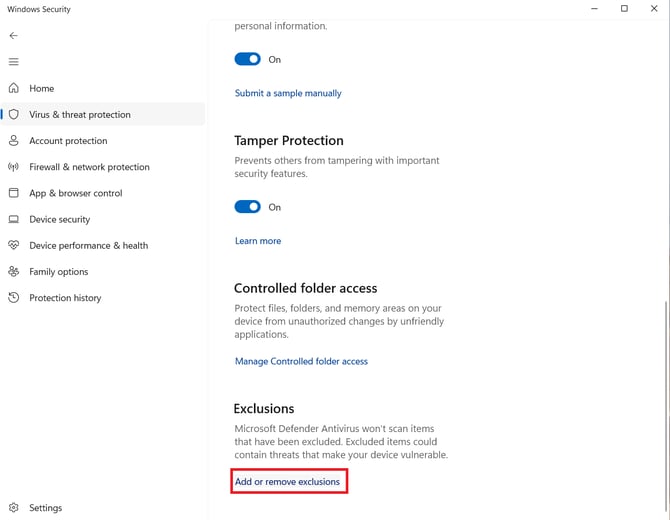
Task: Click the Firewall & network antenna icon
Action: point(14,167)
